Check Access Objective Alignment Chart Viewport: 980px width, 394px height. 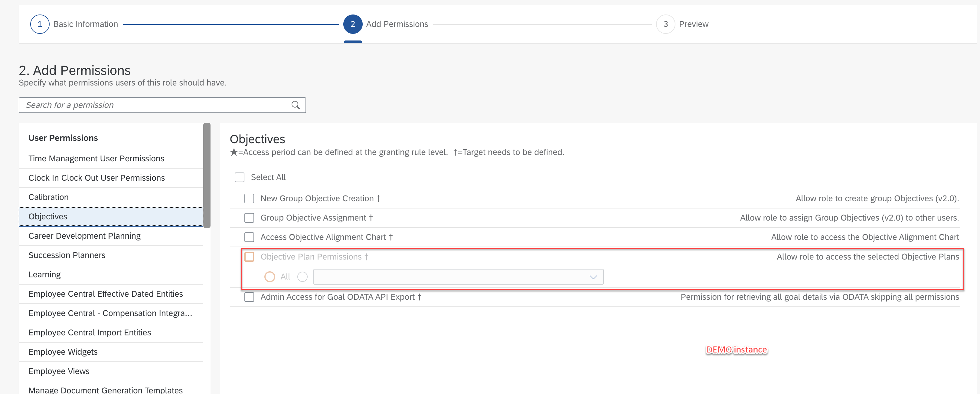click(x=249, y=237)
